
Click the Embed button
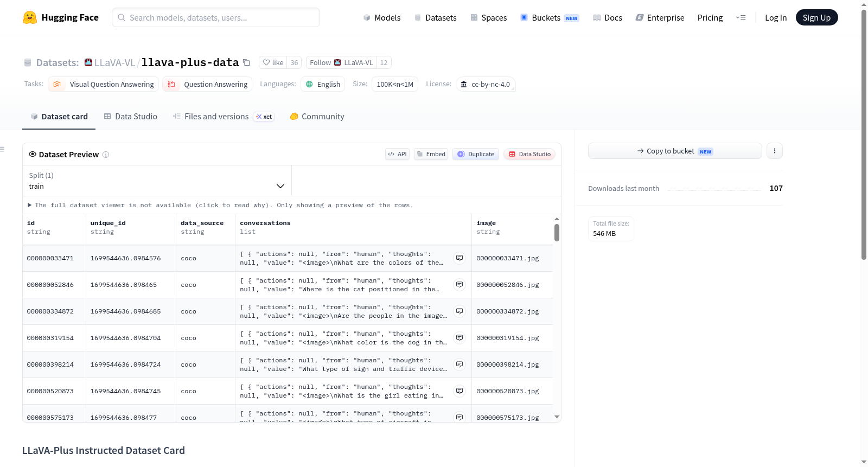point(431,154)
